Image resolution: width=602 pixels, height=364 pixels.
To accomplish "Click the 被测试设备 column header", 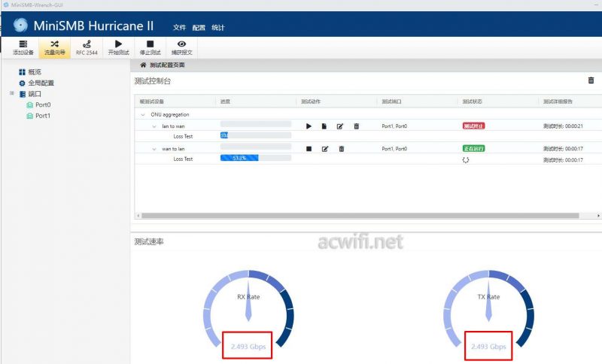I will 151,102.
